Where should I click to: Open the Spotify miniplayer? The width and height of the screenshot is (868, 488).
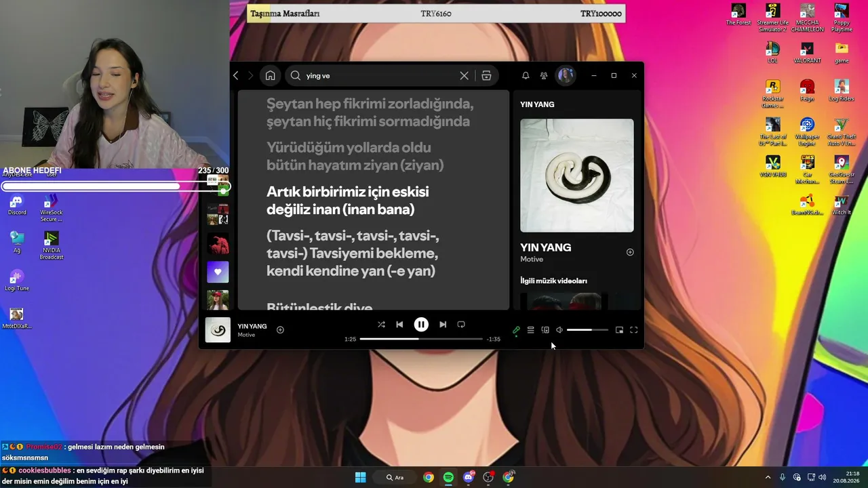(x=619, y=330)
